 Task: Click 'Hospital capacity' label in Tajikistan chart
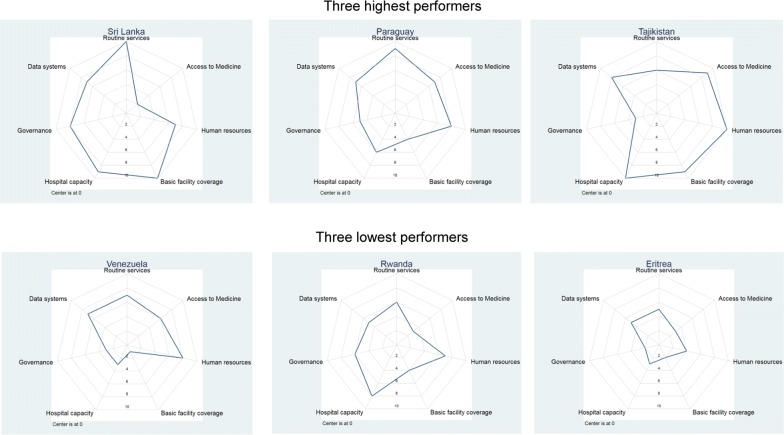click(x=598, y=182)
